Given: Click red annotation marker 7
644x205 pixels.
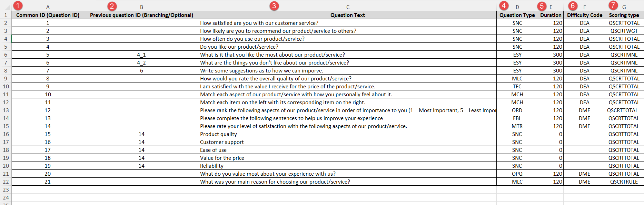Looking at the screenshot, I should pyautogui.click(x=613, y=5).
